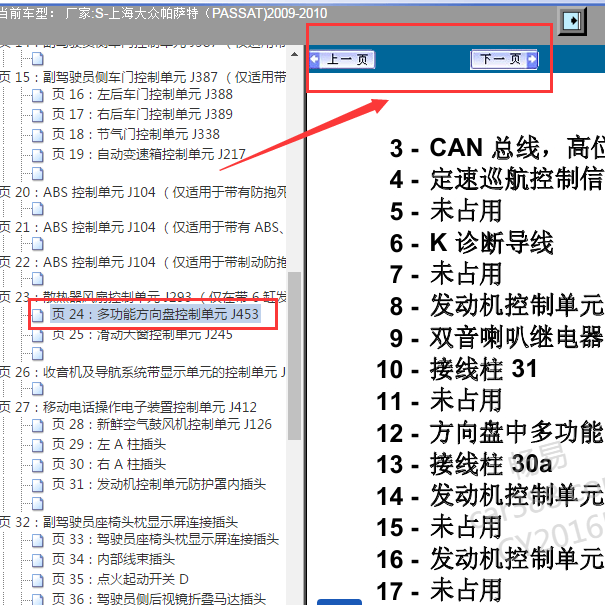Click document icon under 页 20 entry
Viewport: 605px width, 605px height.
pyautogui.click(x=37, y=209)
